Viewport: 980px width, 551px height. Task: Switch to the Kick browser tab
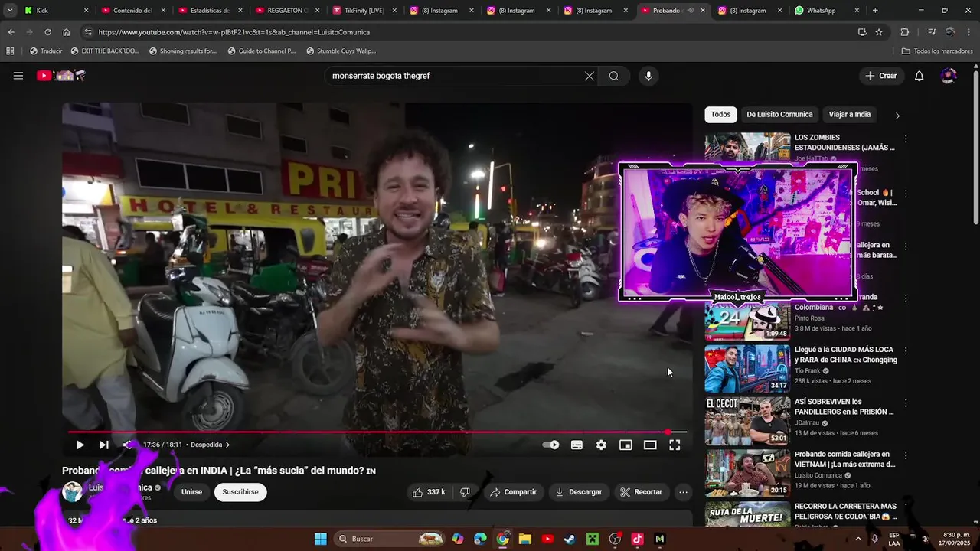(x=55, y=11)
